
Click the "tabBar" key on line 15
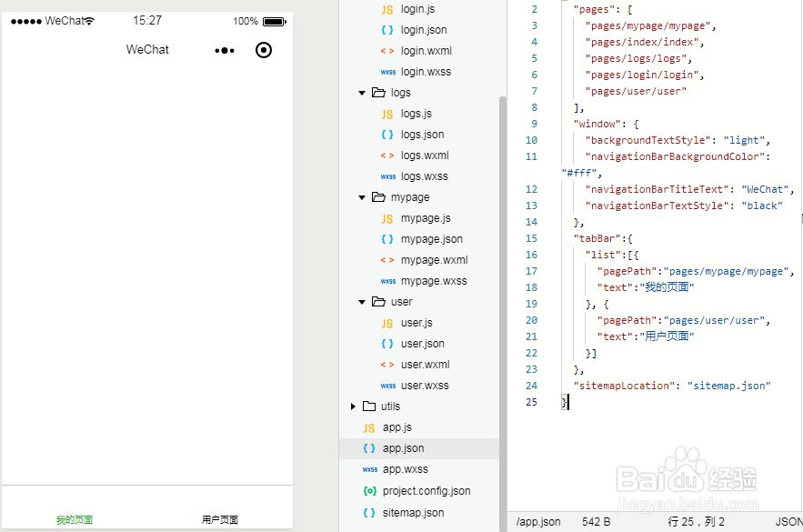(x=597, y=238)
